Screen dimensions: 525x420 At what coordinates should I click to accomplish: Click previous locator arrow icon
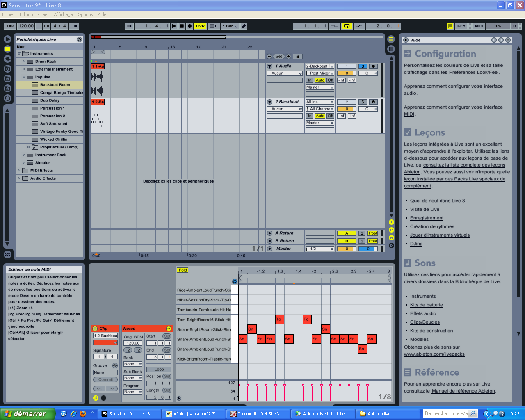269,56
